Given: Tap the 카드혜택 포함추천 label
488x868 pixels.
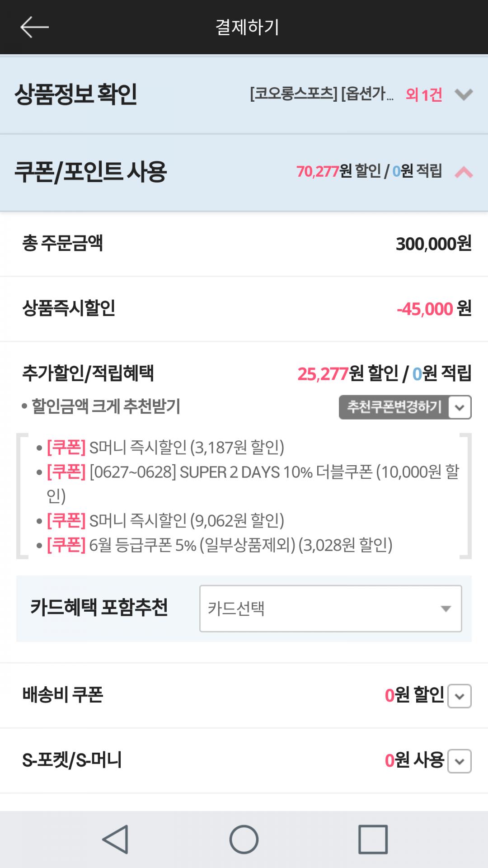Looking at the screenshot, I should pyautogui.click(x=99, y=608).
